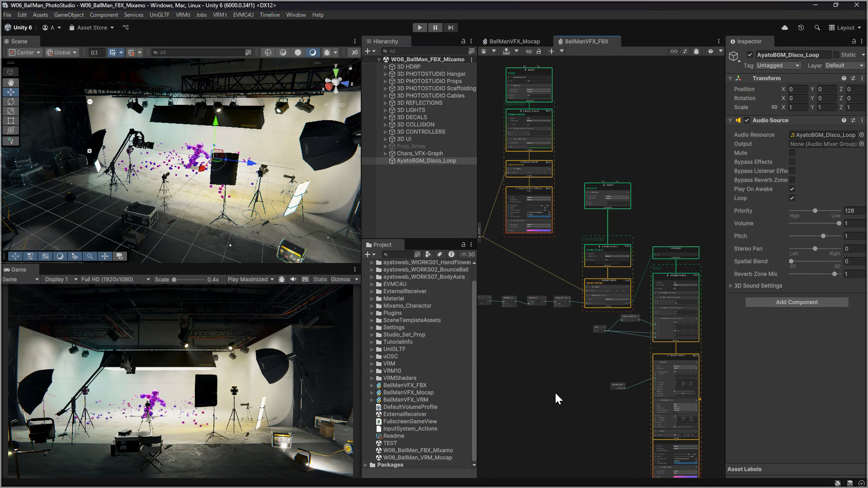Select the Hand view tool

(x=11, y=82)
